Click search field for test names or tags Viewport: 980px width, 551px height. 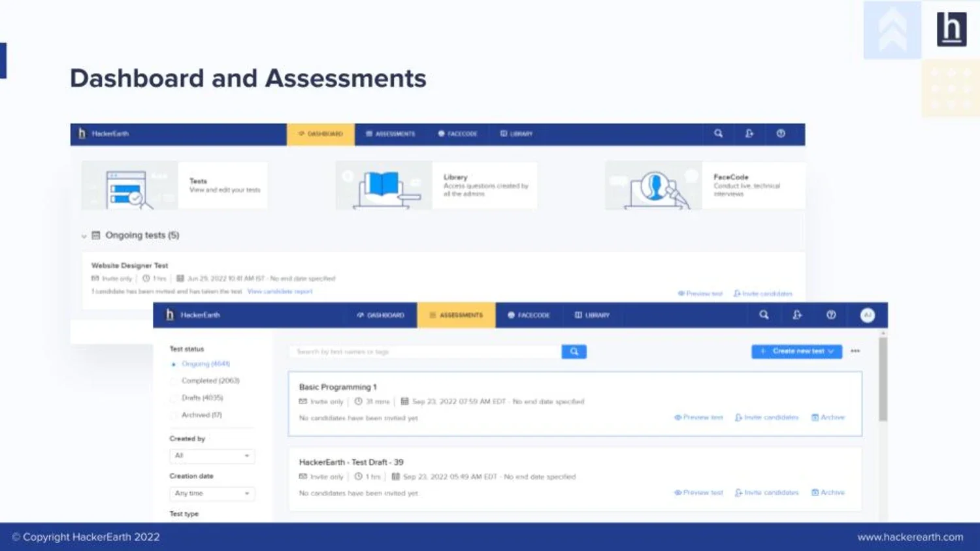[425, 352]
